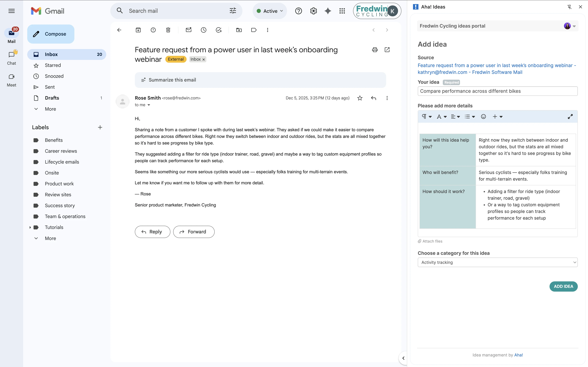Open the Activity tracking category dropdown
This screenshot has width=588, height=367.
click(497, 262)
